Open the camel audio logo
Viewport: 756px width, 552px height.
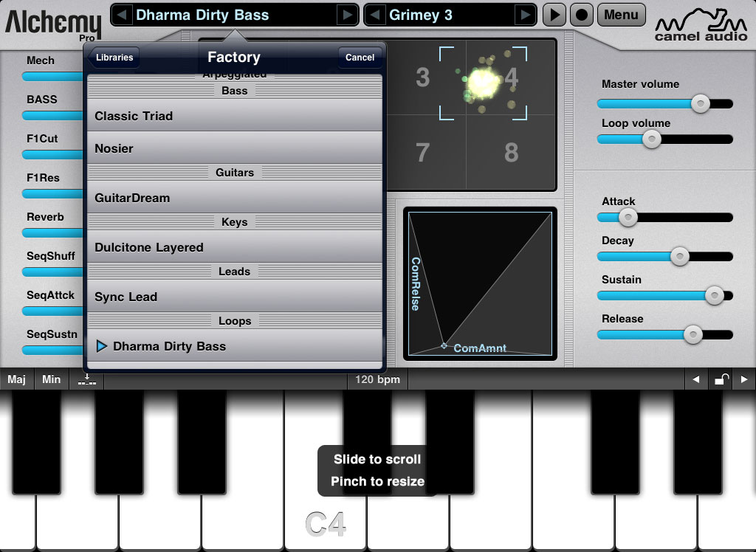click(x=701, y=24)
